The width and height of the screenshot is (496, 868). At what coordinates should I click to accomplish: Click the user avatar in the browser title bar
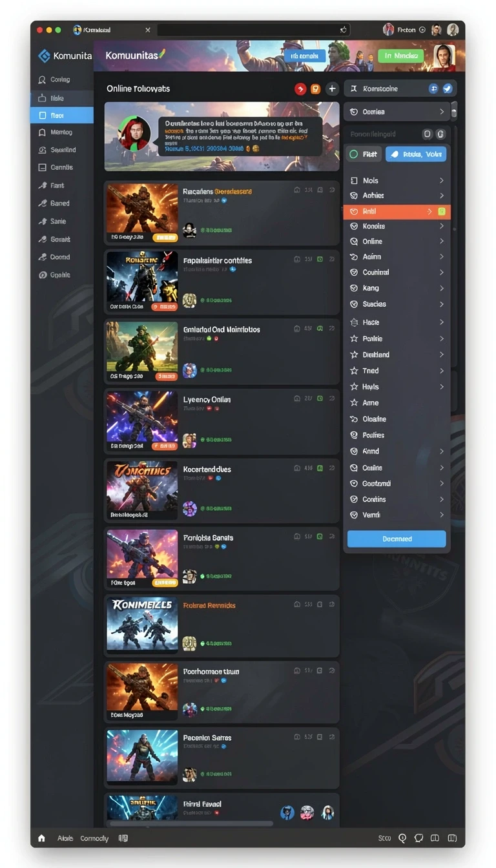tap(389, 30)
